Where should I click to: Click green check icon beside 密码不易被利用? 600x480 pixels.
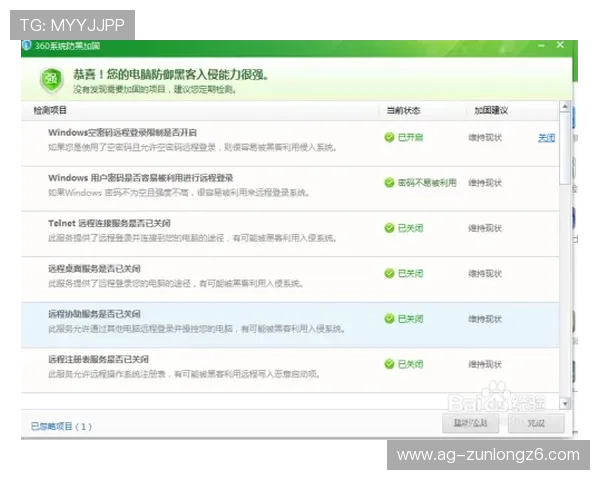[389, 183]
